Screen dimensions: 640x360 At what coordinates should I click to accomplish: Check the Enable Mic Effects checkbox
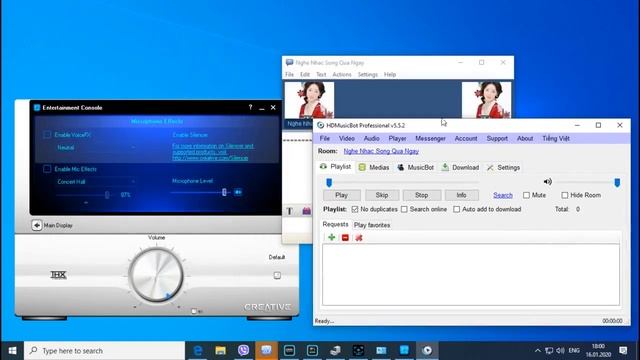(47, 169)
